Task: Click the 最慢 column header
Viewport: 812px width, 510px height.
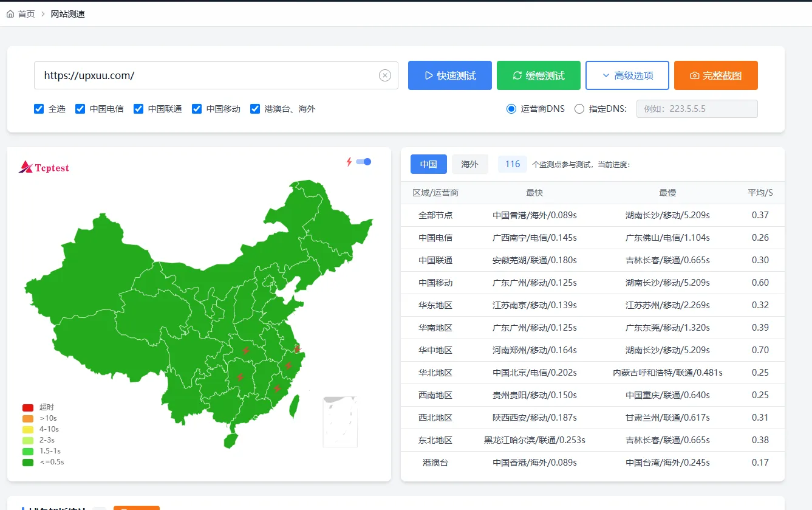Action: 667,193
